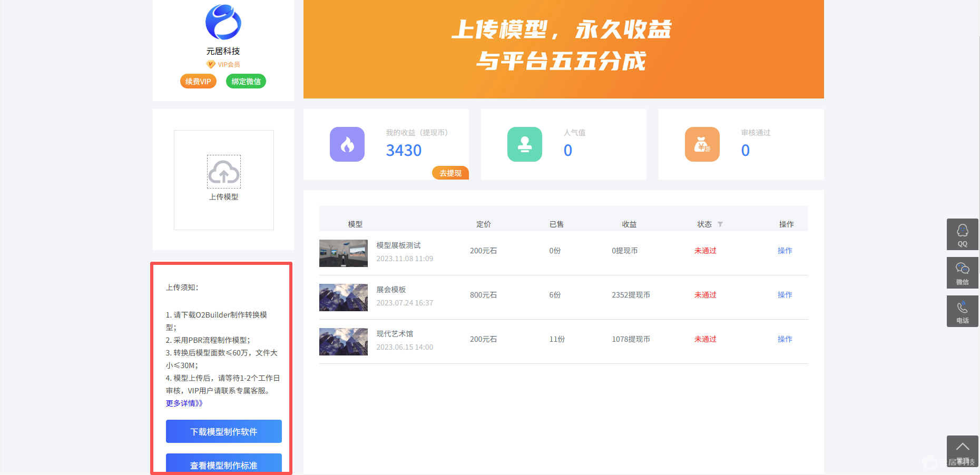
Task: Click 未通过 status of 展会模板 row
Action: [x=705, y=295]
